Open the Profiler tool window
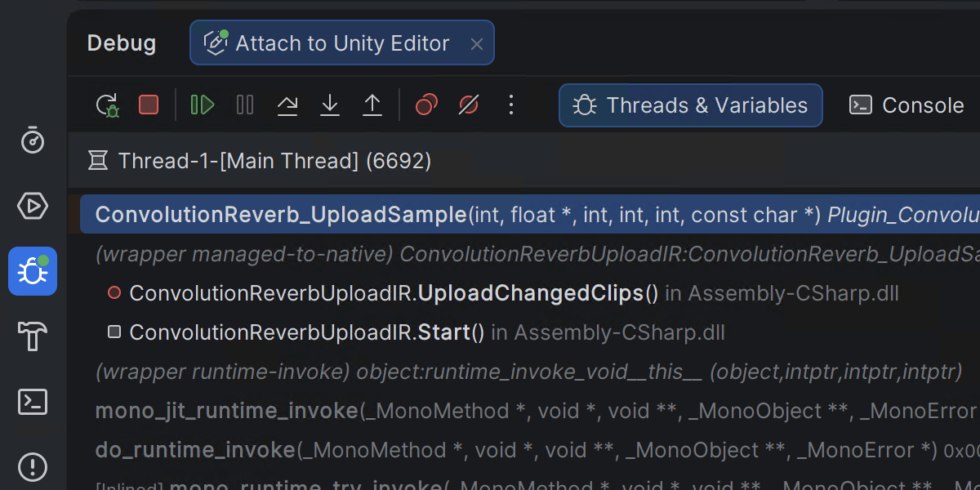Screen dimensions: 980x490 pyautogui.click(x=33, y=140)
